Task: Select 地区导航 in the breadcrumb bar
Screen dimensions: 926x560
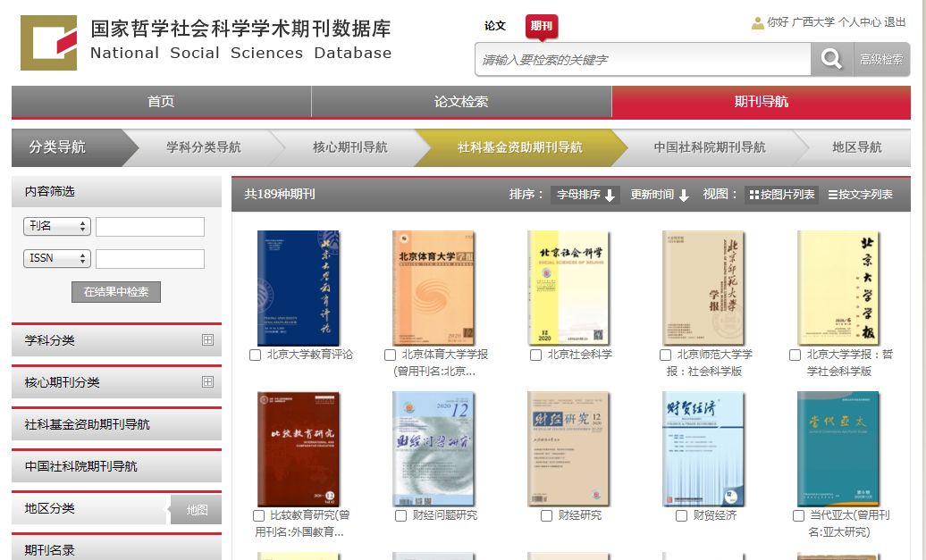Action: [857, 147]
